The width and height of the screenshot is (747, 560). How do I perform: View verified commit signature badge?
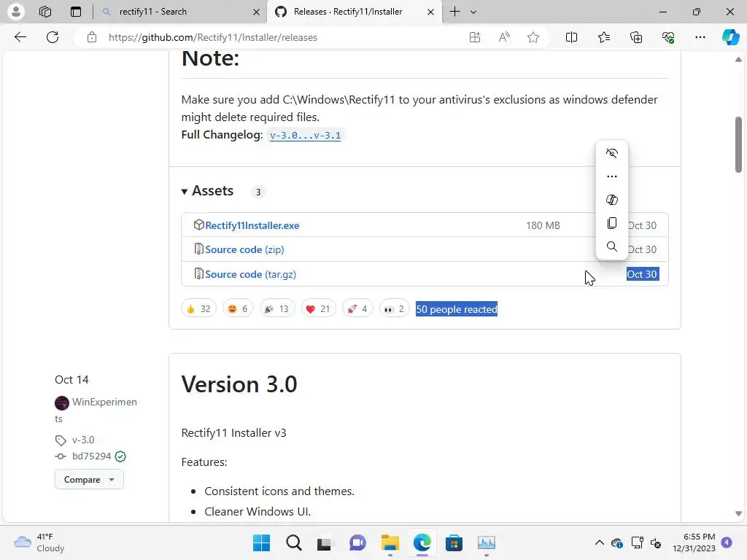120,456
